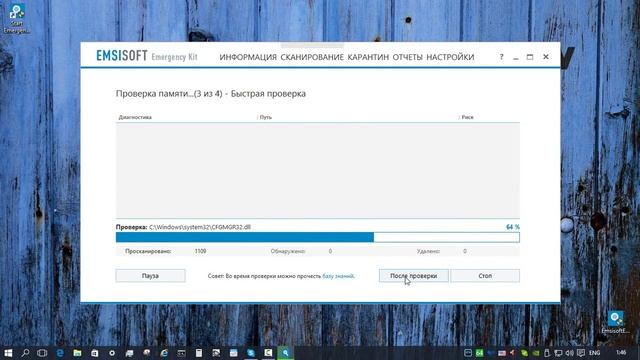This screenshot has width=640, height=360.
Task: Open the EmsisoftE... desktop icon
Action: [x=615, y=322]
